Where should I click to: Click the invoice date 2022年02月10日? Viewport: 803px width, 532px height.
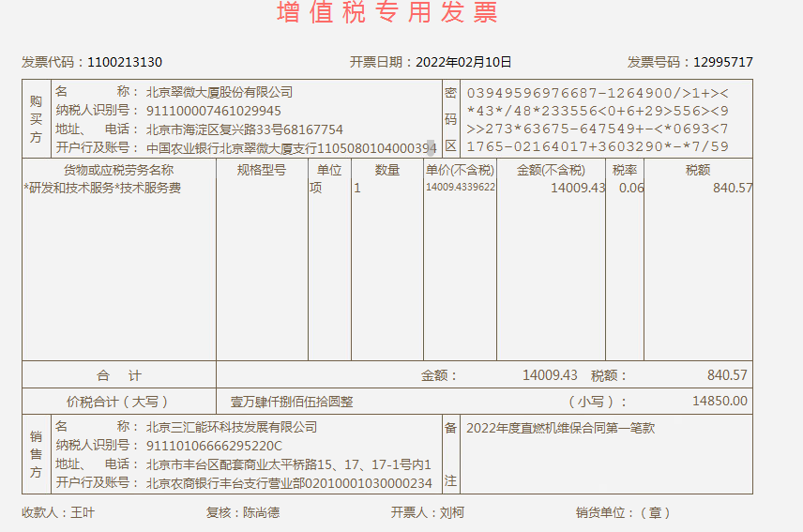tap(462, 62)
